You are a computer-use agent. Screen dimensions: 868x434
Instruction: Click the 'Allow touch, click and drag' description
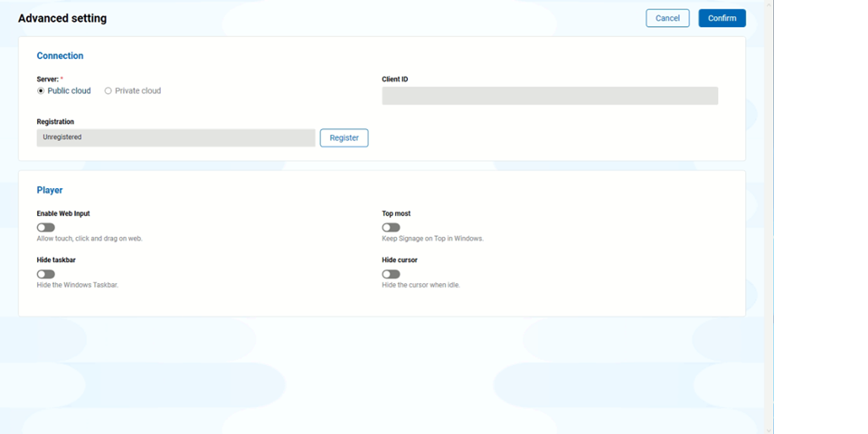click(x=90, y=239)
